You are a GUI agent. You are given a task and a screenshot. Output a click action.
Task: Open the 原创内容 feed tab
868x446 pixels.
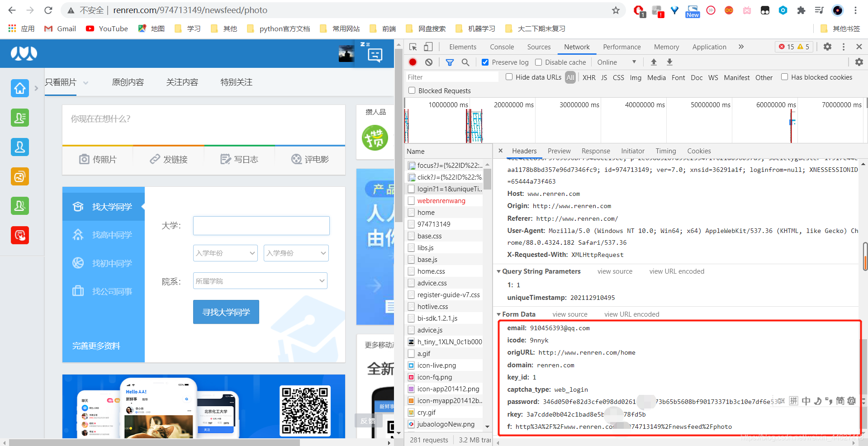pos(128,82)
